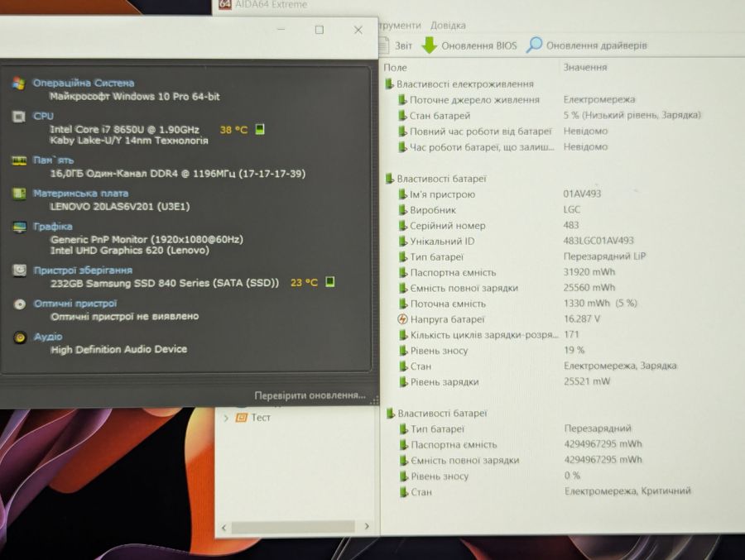Viewport: 745px width, 560px height.
Task: Click the green temperature indicator next to 38 °C
Action: [x=260, y=129]
